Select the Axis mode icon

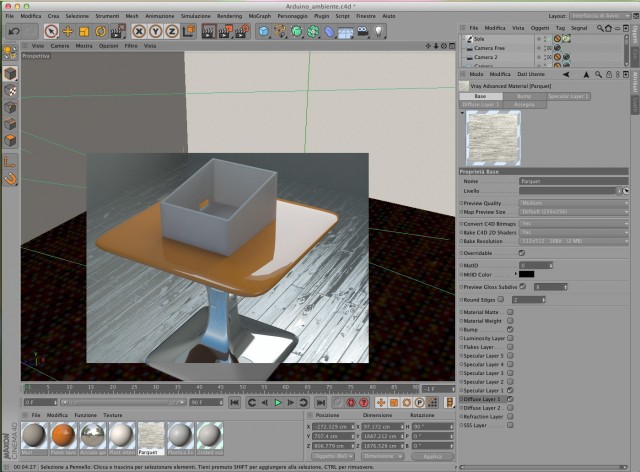pyautogui.click(x=10, y=162)
